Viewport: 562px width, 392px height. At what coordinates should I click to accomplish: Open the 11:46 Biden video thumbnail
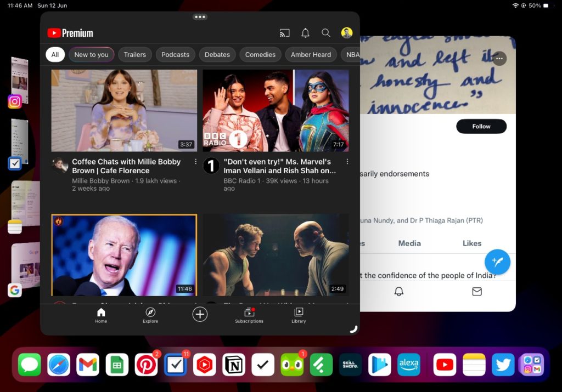tap(124, 255)
